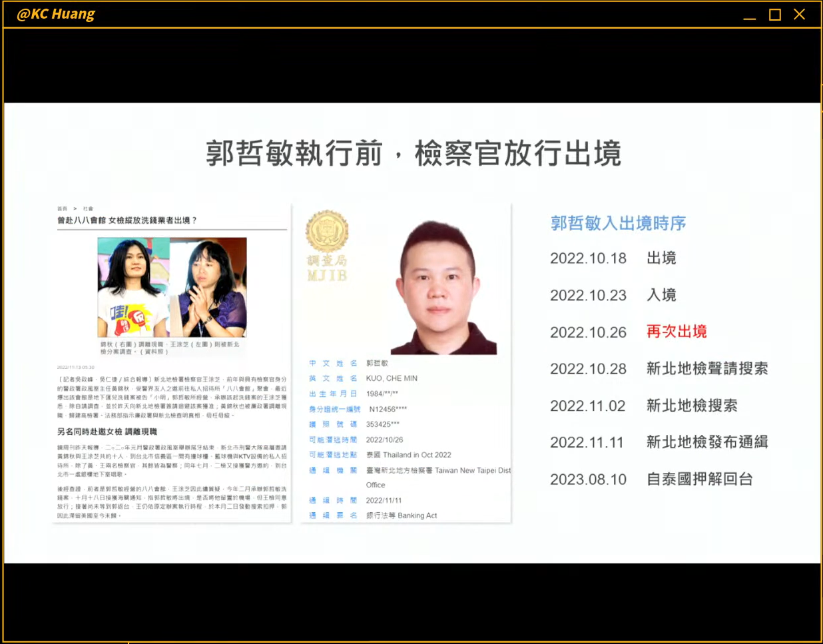823x644 pixels.
Task: Minimize the KC Huang window
Action: tap(750, 15)
